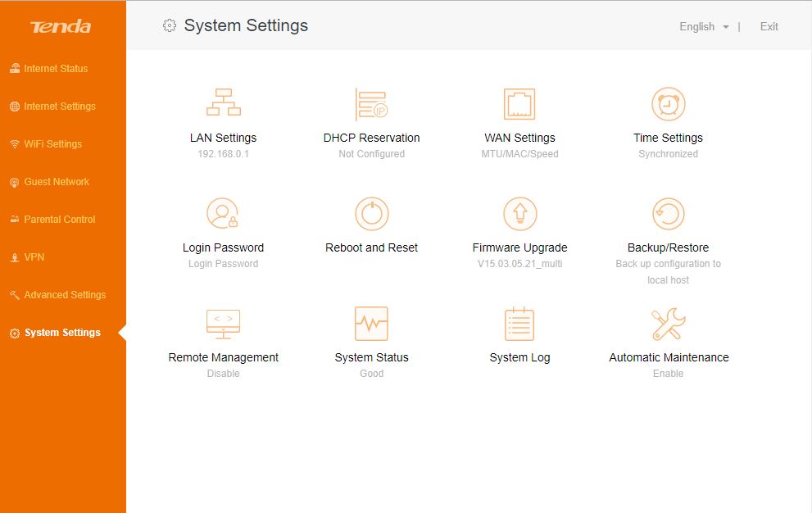The image size is (812, 513).
Task: Click the Backup/Restore label
Action: coord(668,247)
